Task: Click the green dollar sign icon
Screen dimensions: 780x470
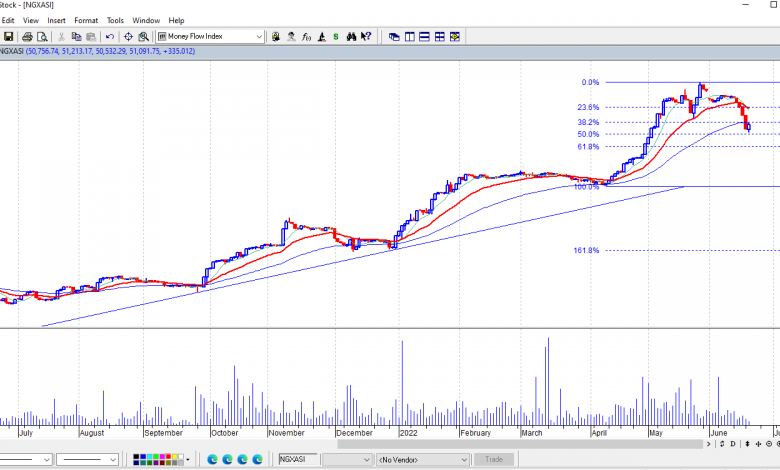Action: point(336,36)
